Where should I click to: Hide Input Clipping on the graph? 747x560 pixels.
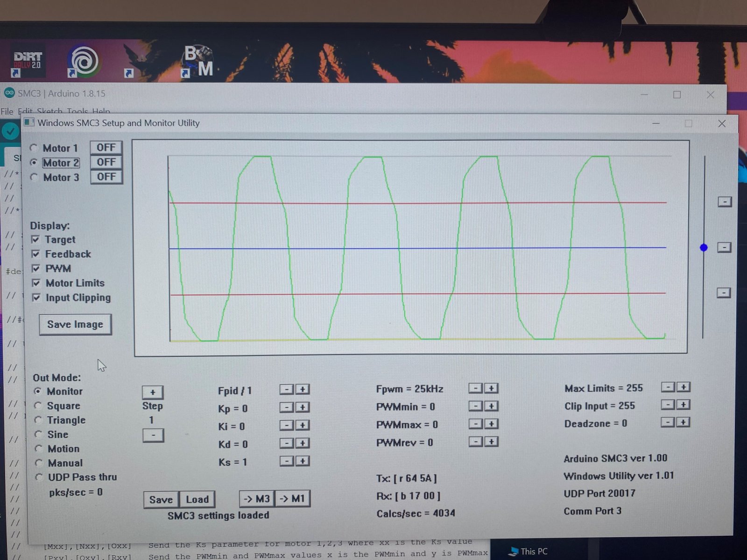pyautogui.click(x=36, y=297)
